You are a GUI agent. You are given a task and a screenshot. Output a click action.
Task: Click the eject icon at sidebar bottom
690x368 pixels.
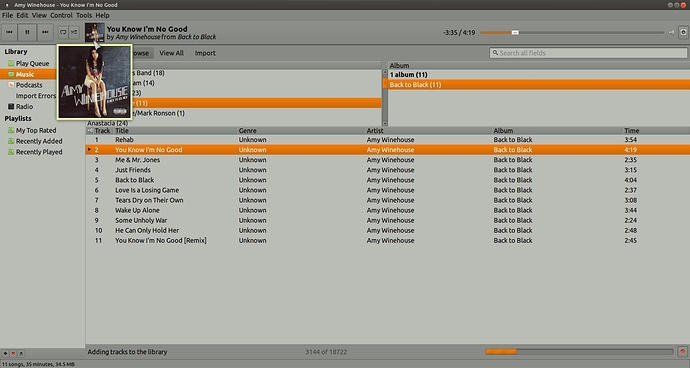[x=21, y=353]
